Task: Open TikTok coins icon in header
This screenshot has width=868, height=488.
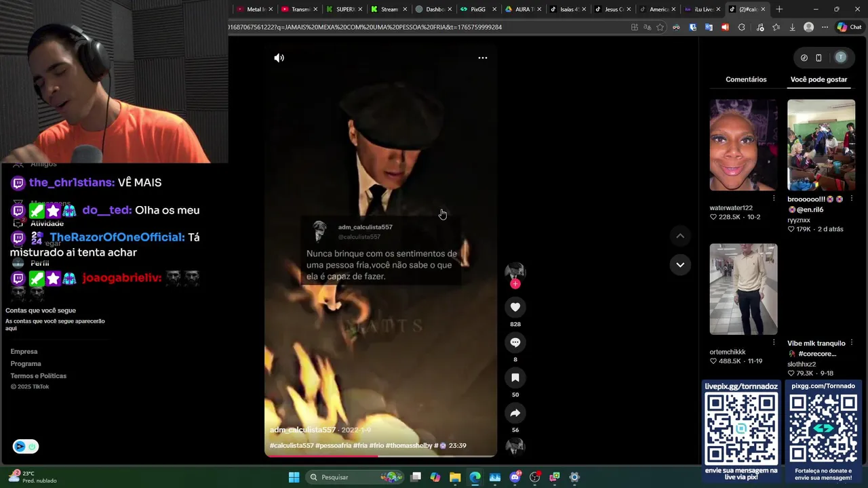Action: point(804,58)
